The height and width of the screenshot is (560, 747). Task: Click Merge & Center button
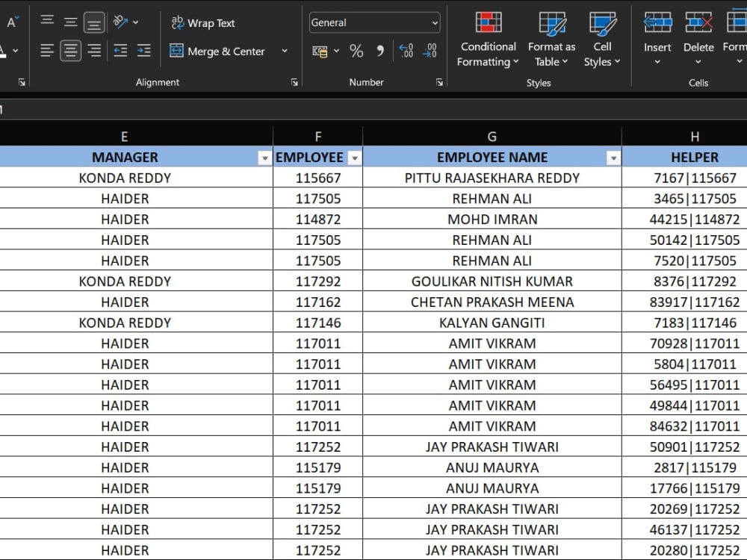coord(217,51)
